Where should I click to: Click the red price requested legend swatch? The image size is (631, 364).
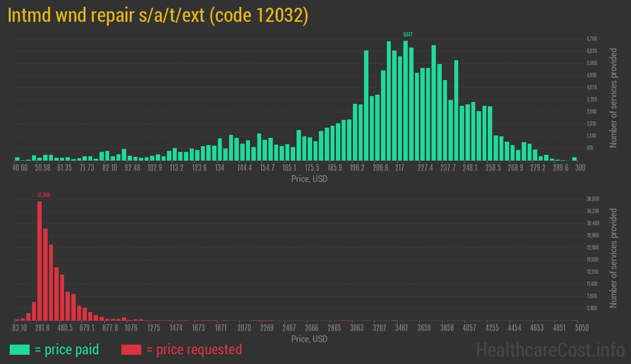click(x=131, y=349)
